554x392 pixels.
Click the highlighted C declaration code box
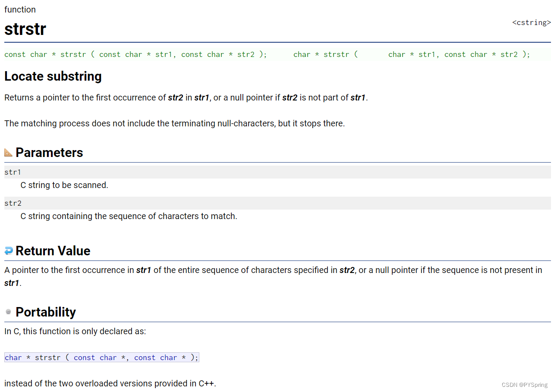pyautogui.click(x=102, y=358)
